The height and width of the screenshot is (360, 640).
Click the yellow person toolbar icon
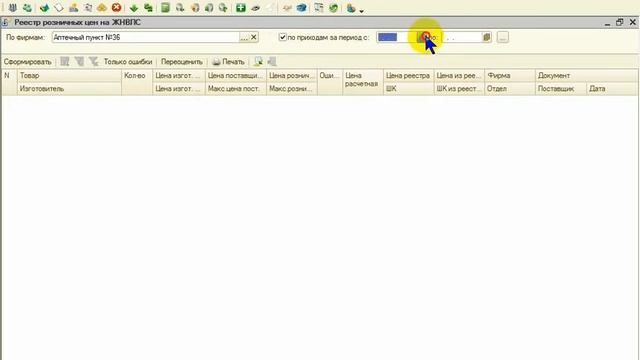[73, 7]
